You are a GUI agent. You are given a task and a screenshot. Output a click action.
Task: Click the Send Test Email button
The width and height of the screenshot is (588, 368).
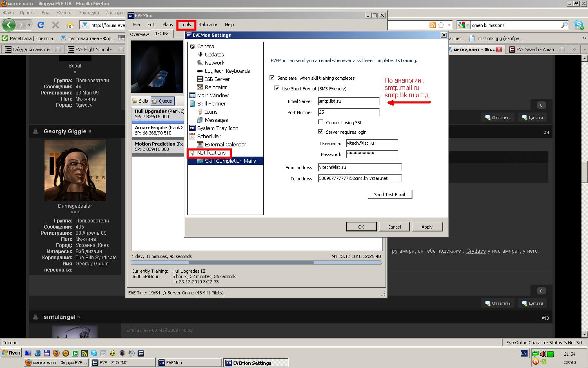click(x=390, y=195)
